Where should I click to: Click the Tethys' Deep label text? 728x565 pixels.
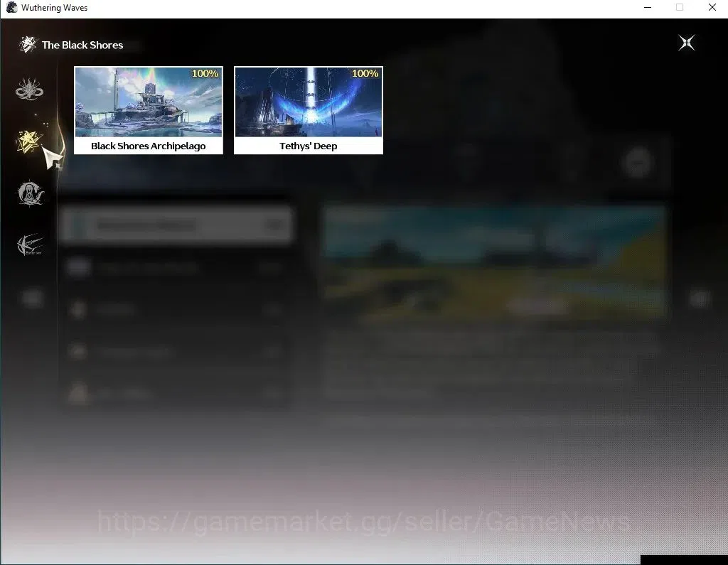click(309, 146)
